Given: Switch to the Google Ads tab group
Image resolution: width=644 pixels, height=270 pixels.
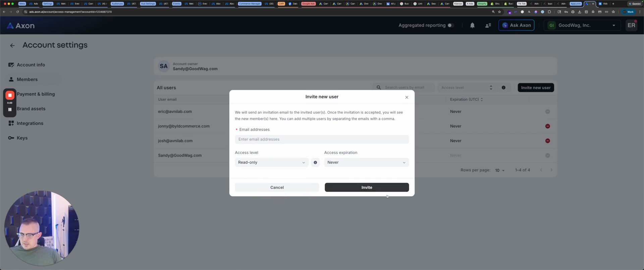Looking at the screenshot, I should point(308,4).
